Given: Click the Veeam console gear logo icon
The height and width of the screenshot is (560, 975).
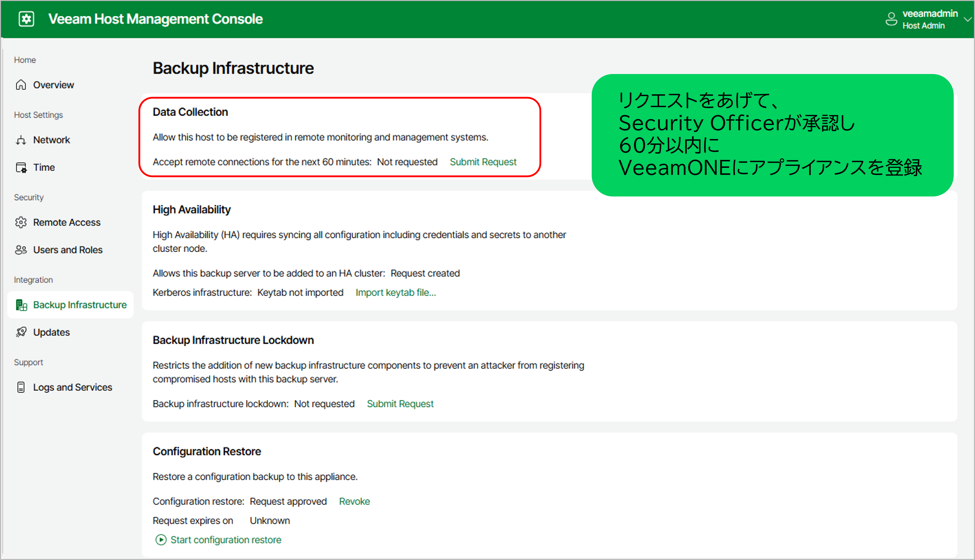Looking at the screenshot, I should click(x=26, y=19).
